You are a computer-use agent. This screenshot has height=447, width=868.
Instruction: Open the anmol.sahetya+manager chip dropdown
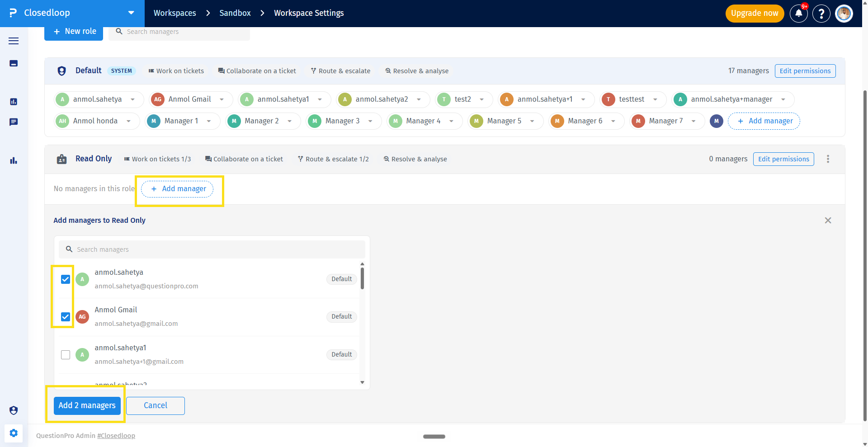coord(783,99)
